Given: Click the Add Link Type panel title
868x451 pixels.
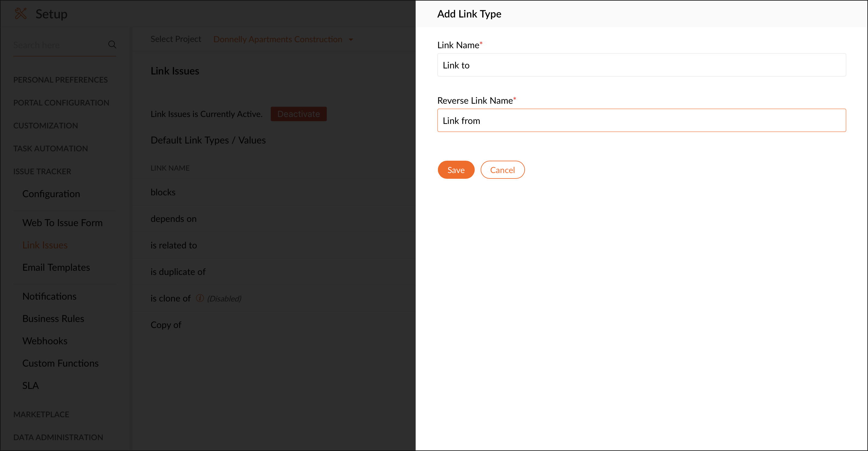Looking at the screenshot, I should click(x=469, y=14).
